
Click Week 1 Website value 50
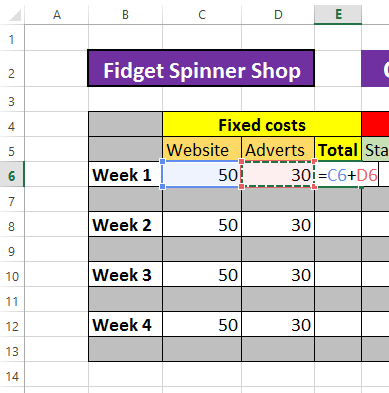click(x=202, y=175)
